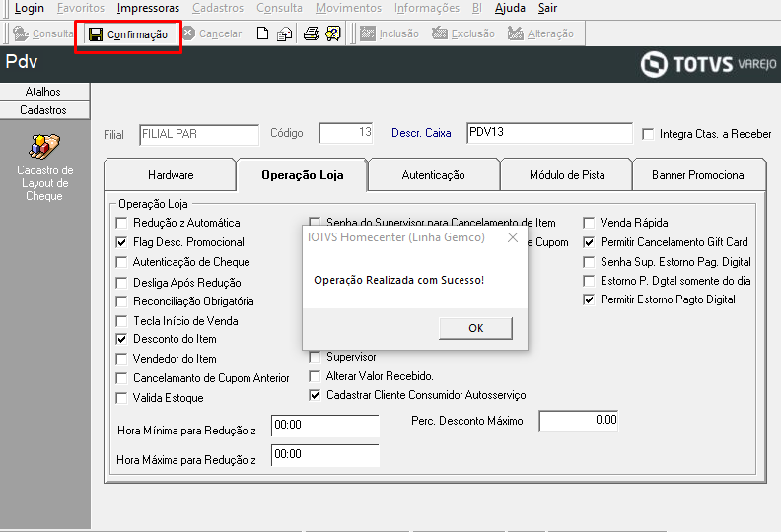Open the Consulta menu in menu bar
Screen dimensions: 781x532
click(x=279, y=8)
